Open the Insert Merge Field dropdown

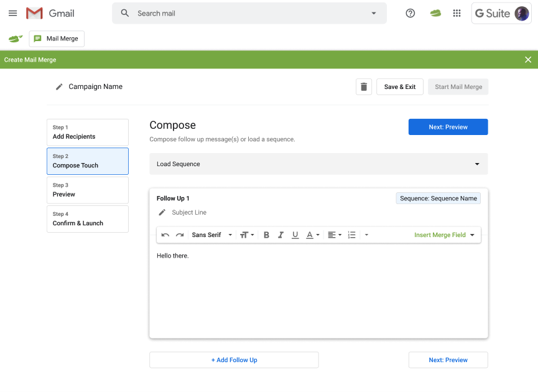(444, 235)
